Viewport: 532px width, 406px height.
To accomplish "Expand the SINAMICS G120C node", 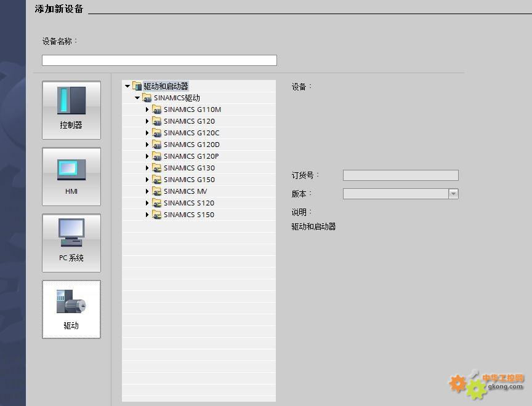I will [x=147, y=133].
